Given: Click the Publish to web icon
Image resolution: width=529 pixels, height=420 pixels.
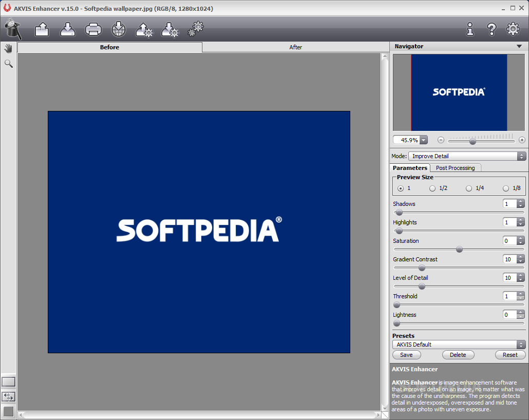Looking at the screenshot, I should (119, 29).
